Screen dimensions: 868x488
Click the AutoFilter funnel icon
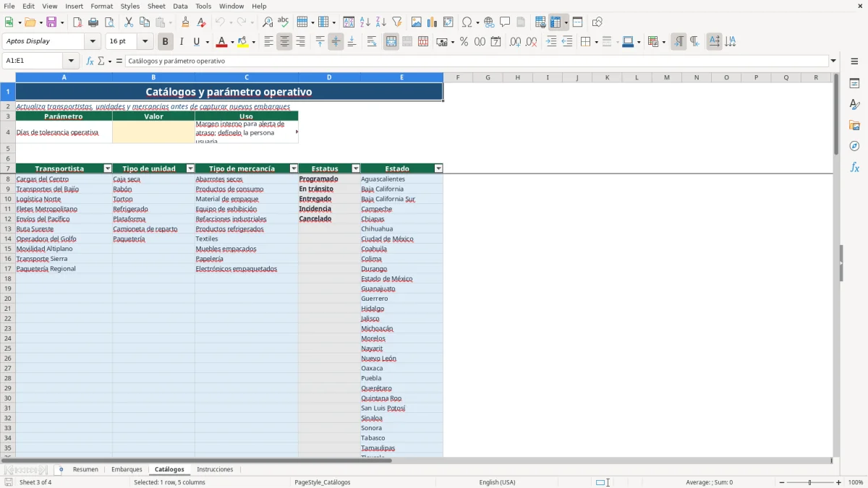397,22
